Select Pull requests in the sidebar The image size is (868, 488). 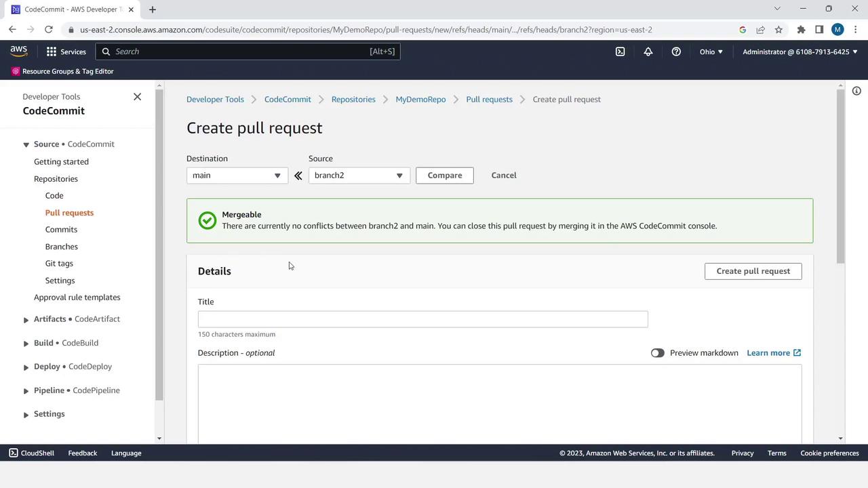[x=69, y=213]
